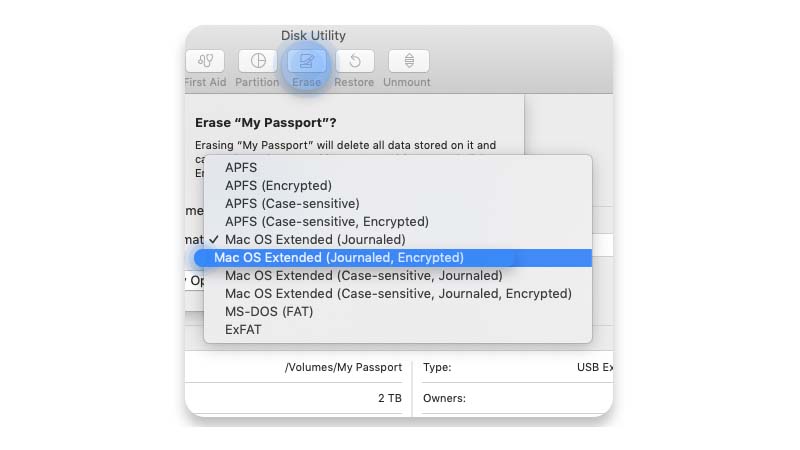Click the Unmount toolbar icon
Screen dimensions: 800x450
coord(409,61)
